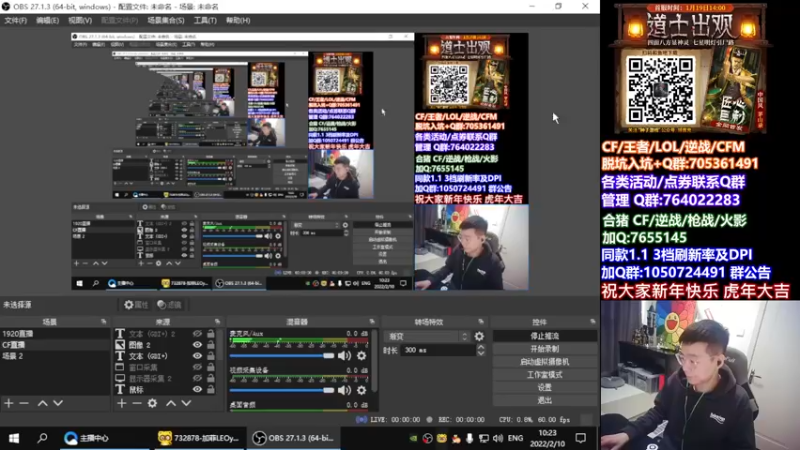Toggle lock on 显示器采集 2 source
Image resolution: width=800 pixels, height=450 pixels.
point(211,378)
